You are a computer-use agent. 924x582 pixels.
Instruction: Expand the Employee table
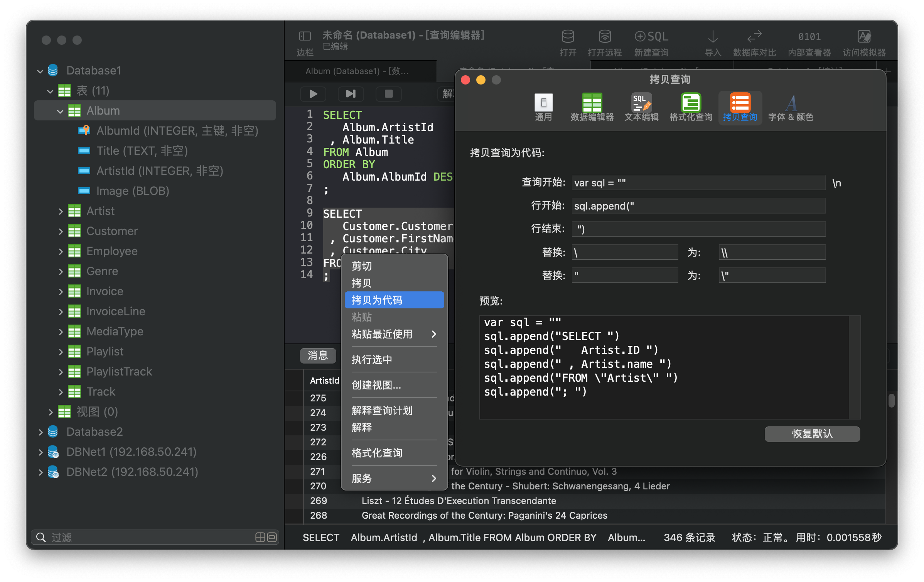[61, 251]
